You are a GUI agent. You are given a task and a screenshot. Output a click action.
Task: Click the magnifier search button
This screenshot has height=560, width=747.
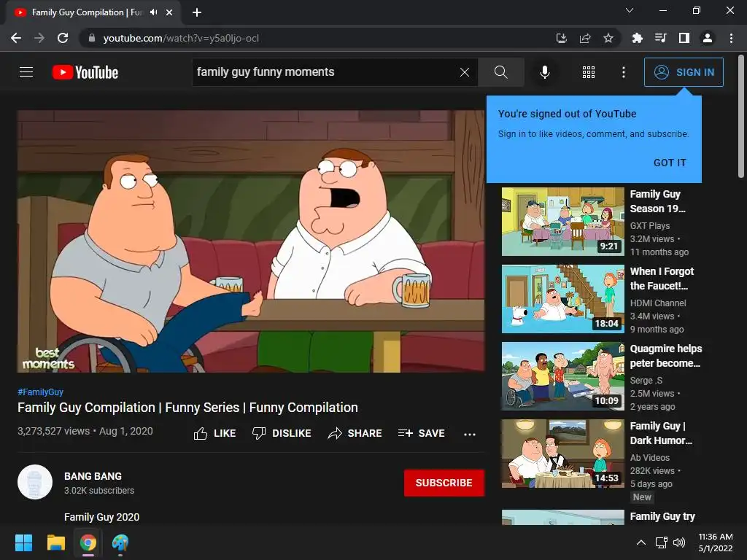pyautogui.click(x=500, y=72)
